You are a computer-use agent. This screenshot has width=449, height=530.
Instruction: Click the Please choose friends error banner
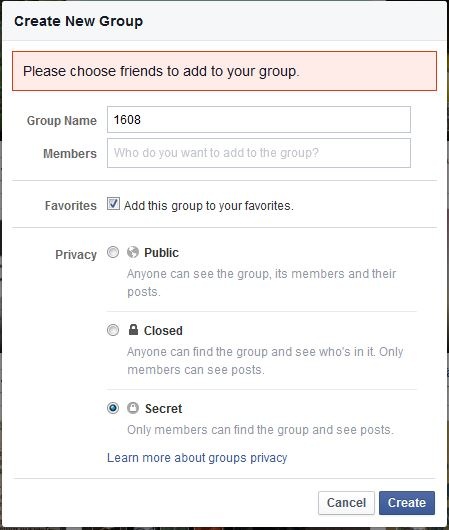(224, 71)
